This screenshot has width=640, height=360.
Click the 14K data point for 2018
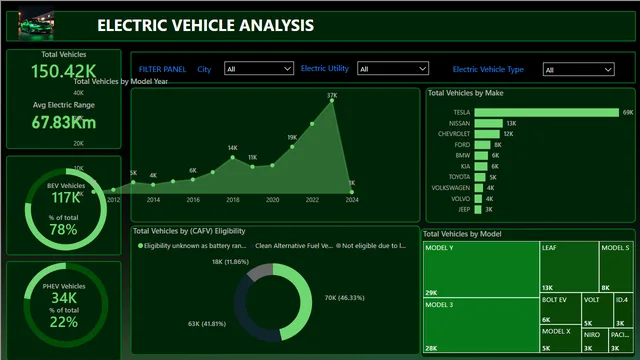pos(233,157)
